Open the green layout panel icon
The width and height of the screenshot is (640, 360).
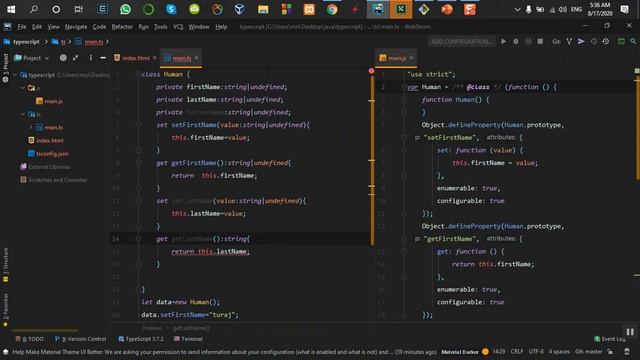(x=621, y=42)
